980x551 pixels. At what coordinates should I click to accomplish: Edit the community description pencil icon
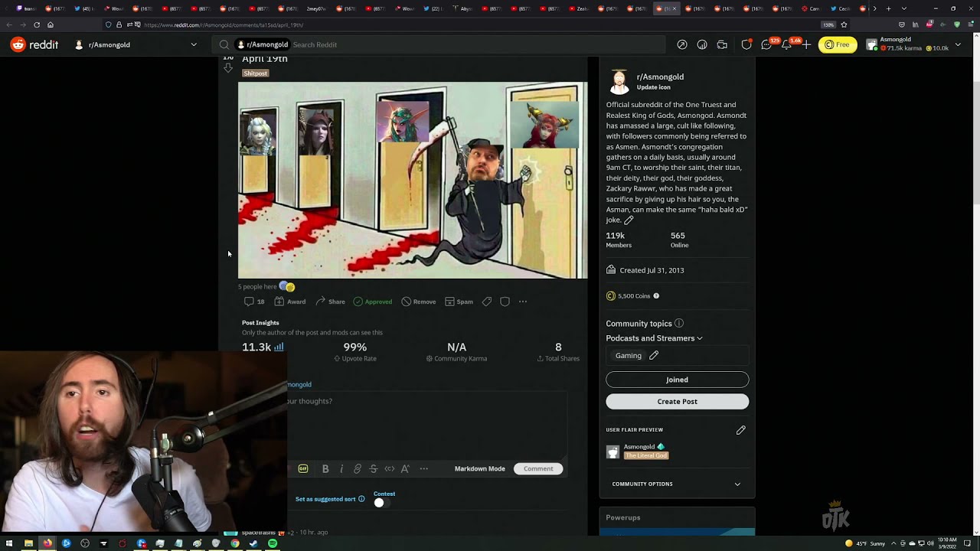click(629, 220)
